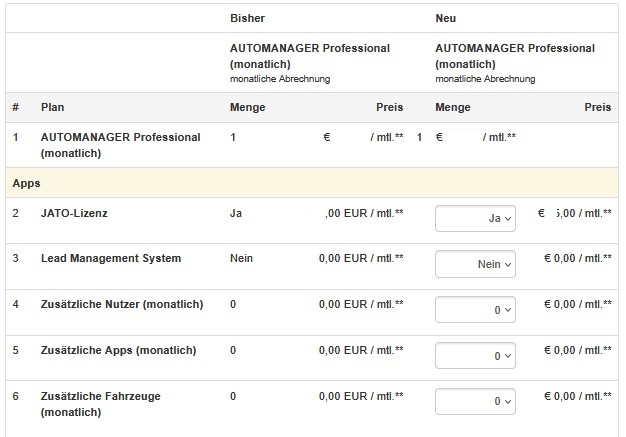Expand the Zusätzliche Fahrzeuge quantity dropdown
This screenshot has height=437, width=626.
coord(476,402)
